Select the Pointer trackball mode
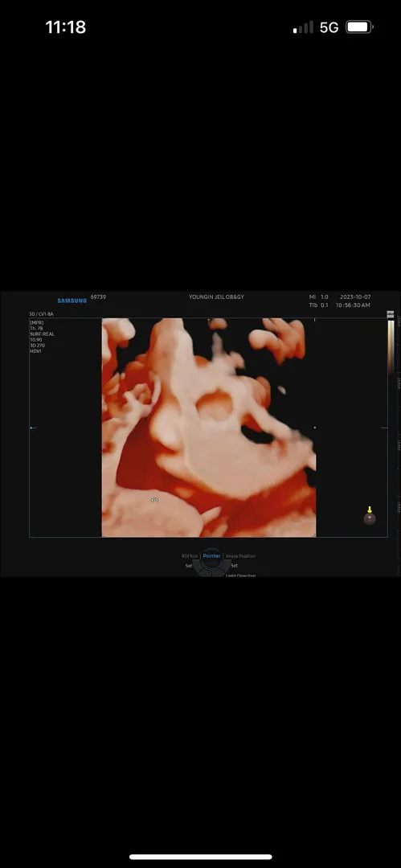 pyautogui.click(x=211, y=556)
